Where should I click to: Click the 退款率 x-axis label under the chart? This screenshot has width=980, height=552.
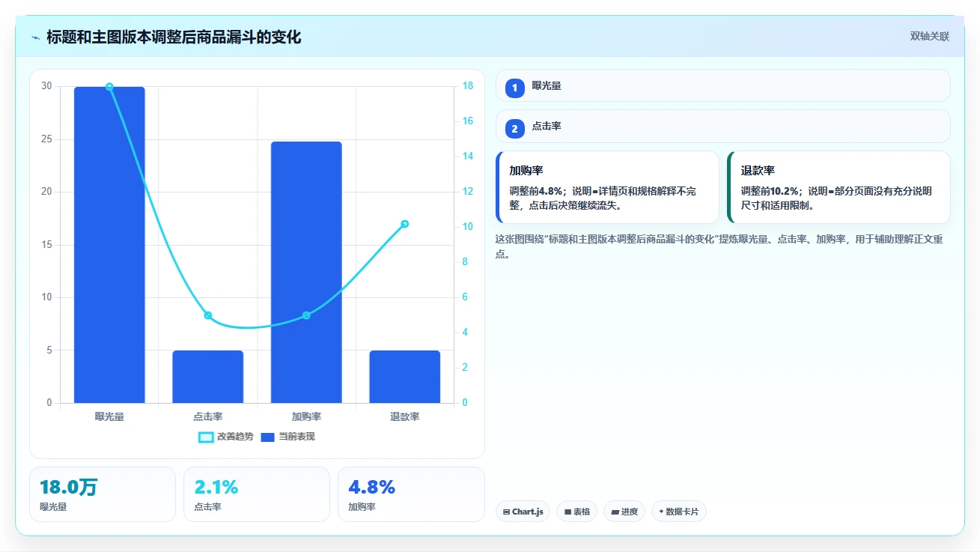405,416
